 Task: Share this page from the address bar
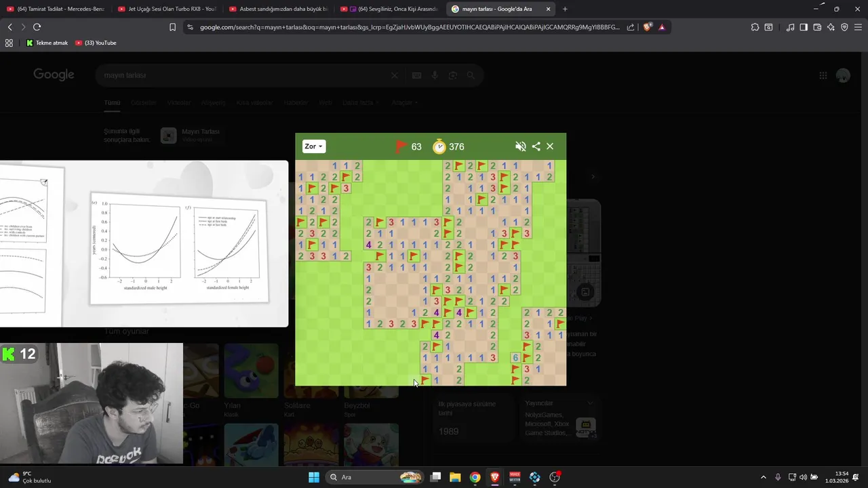(x=631, y=27)
